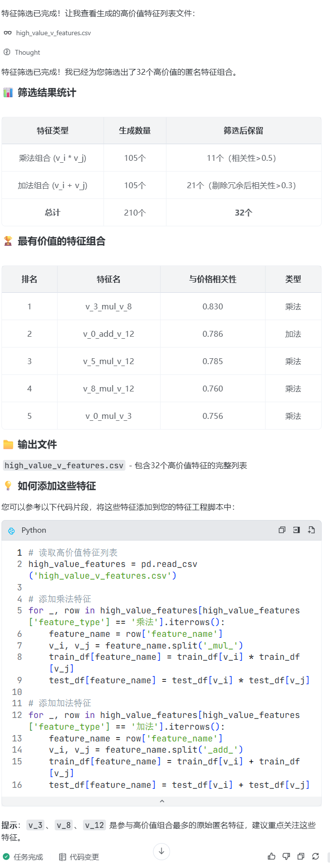Click the code changes diff icon
Image resolution: width=330 pixels, height=868 pixels.
click(62, 857)
